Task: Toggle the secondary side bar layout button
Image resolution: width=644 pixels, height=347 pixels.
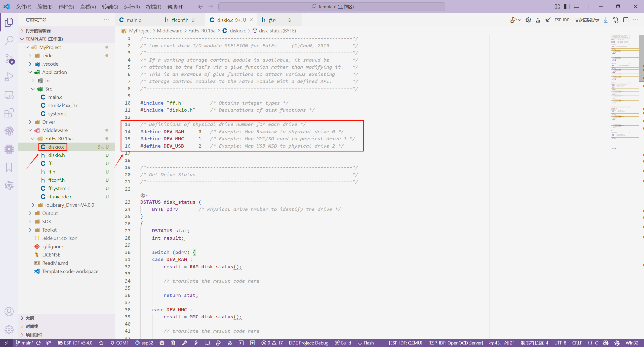Action: pyautogui.click(x=586, y=7)
